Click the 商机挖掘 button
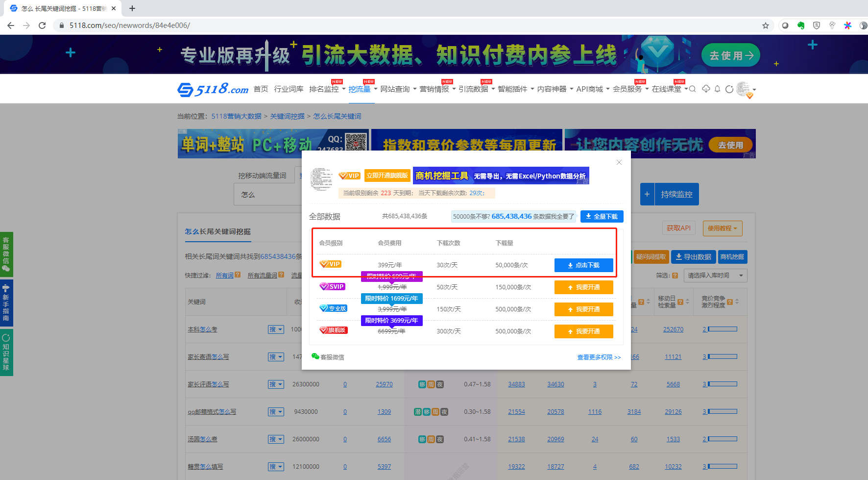 pos(732,256)
